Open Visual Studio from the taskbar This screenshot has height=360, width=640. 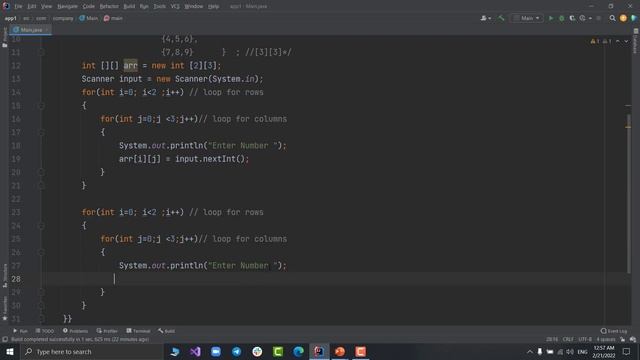pos(195,351)
